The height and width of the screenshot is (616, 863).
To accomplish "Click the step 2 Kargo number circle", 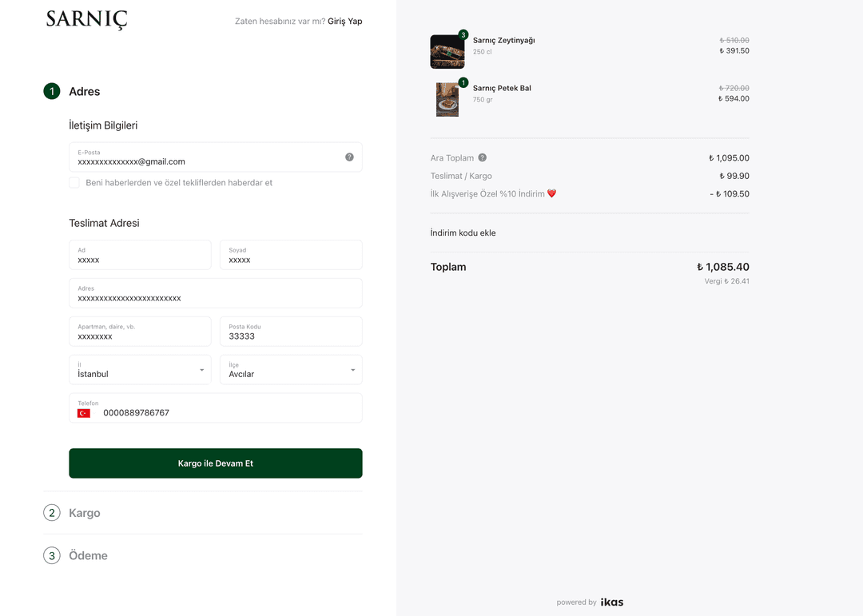I will pos(52,512).
